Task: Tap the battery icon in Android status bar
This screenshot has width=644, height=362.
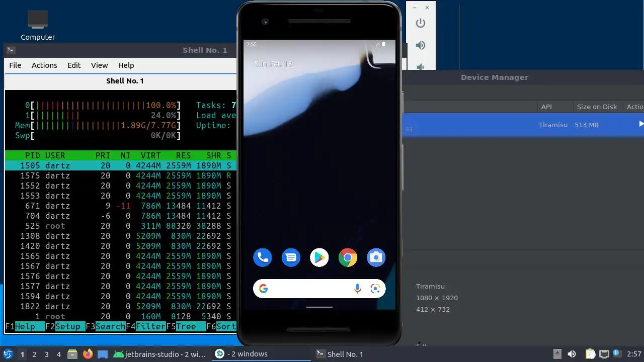Action: pos(383,44)
